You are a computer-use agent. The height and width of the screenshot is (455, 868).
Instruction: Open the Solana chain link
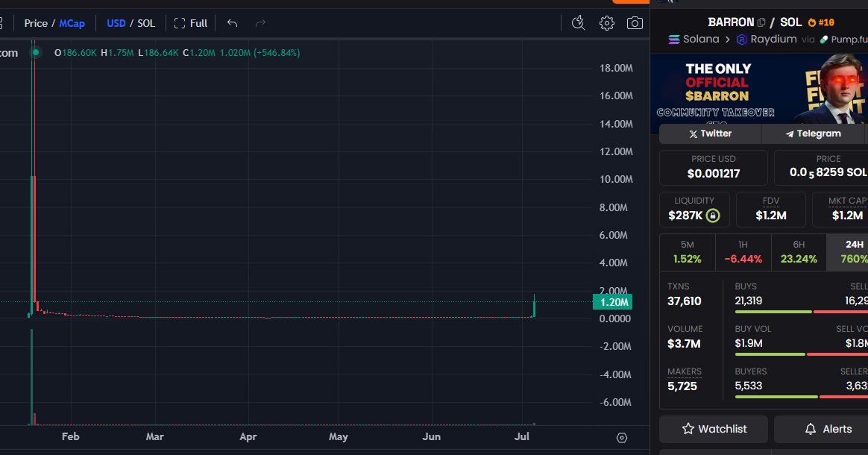[x=694, y=40]
